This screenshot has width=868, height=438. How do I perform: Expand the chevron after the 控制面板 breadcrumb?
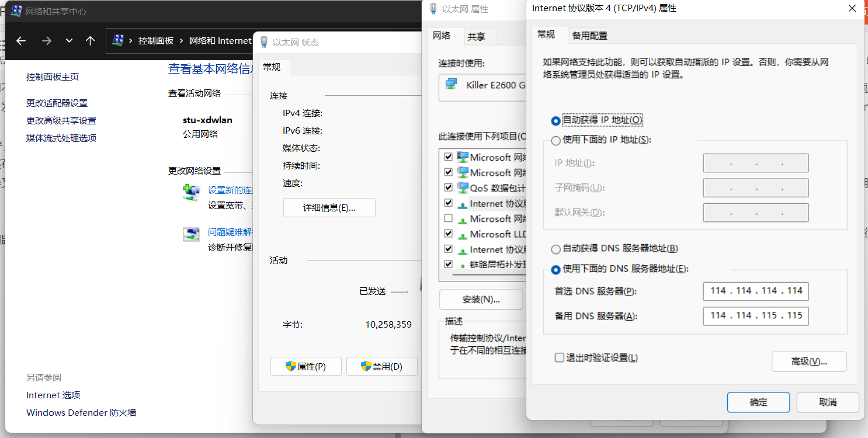tap(181, 40)
